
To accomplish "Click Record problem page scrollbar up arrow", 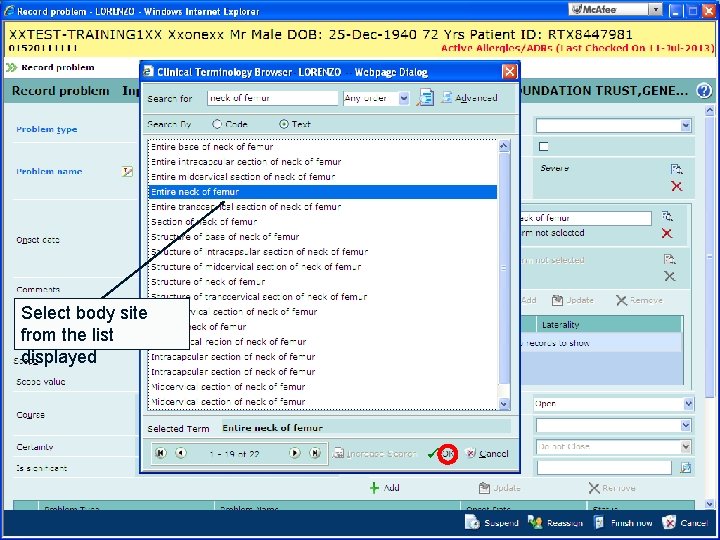I will (x=709, y=111).
